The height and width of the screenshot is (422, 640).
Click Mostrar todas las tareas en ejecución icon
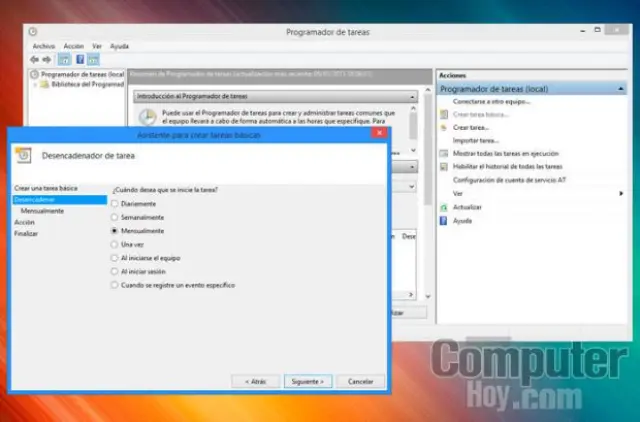(x=444, y=154)
